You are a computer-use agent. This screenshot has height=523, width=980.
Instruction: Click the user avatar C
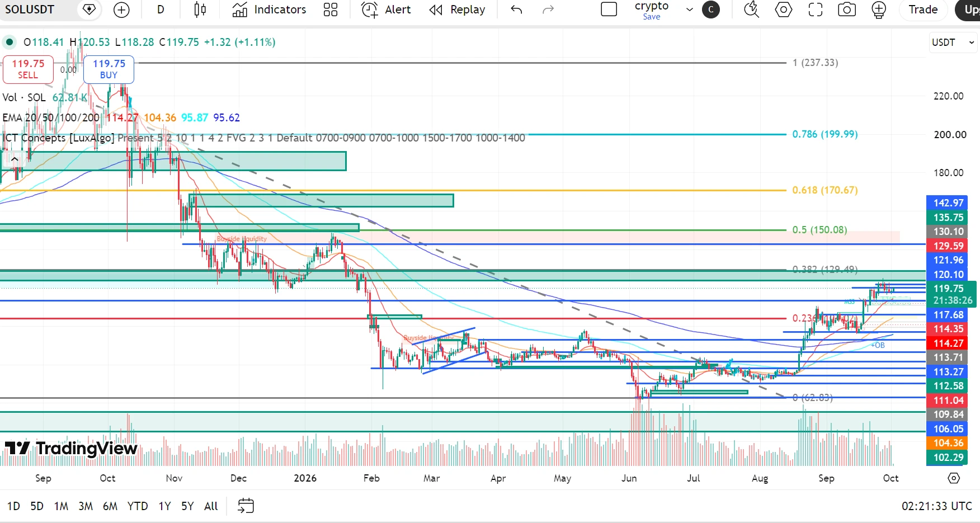coord(711,10)
